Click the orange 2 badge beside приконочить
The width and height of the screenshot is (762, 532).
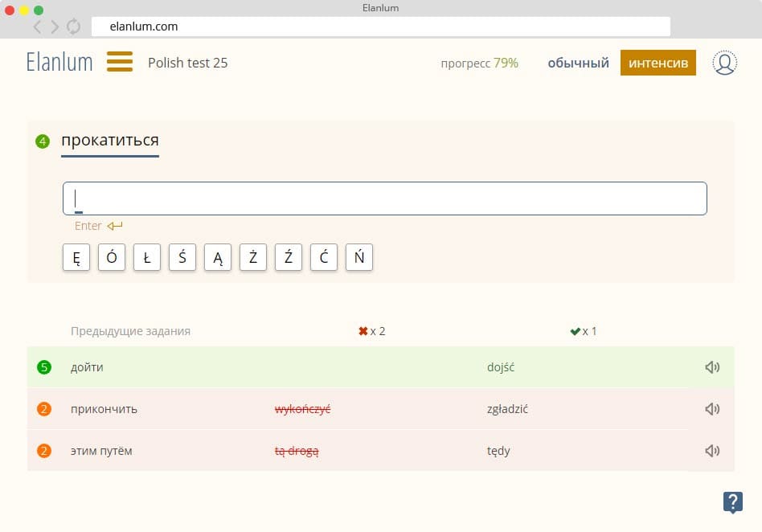(44, 409)
